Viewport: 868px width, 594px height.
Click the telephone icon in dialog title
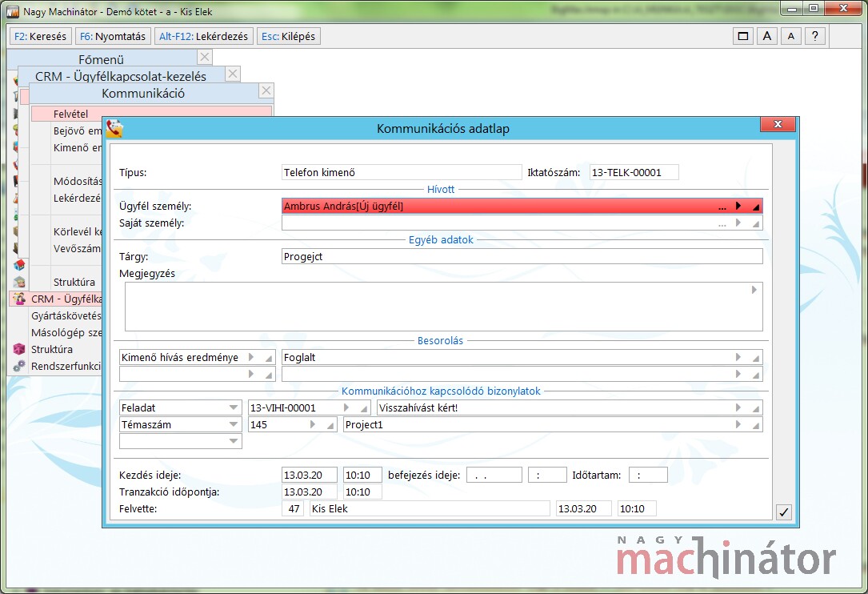(x=114, y=129)
